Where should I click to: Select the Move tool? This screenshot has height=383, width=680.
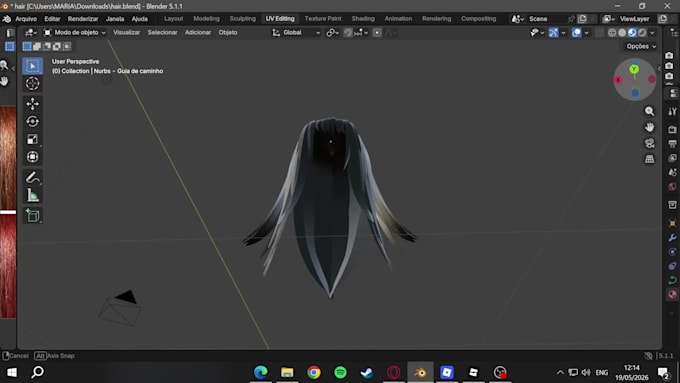(x=33, y=104)
